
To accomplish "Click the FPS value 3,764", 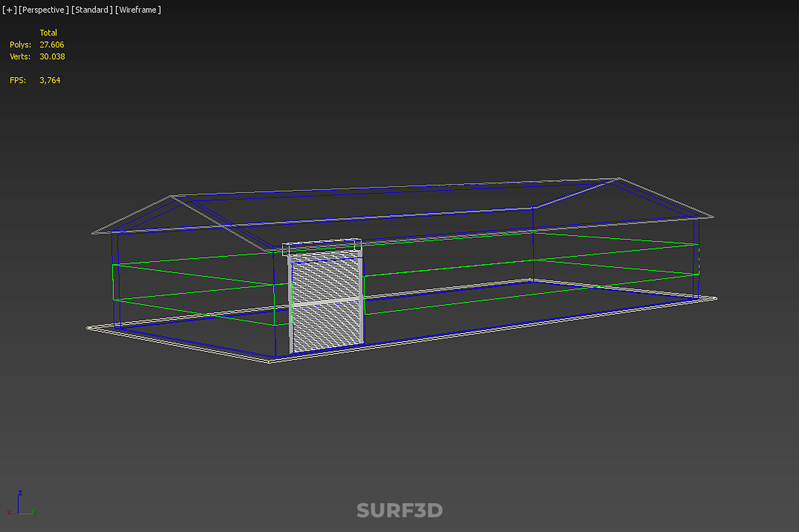I will coord(49,80).
